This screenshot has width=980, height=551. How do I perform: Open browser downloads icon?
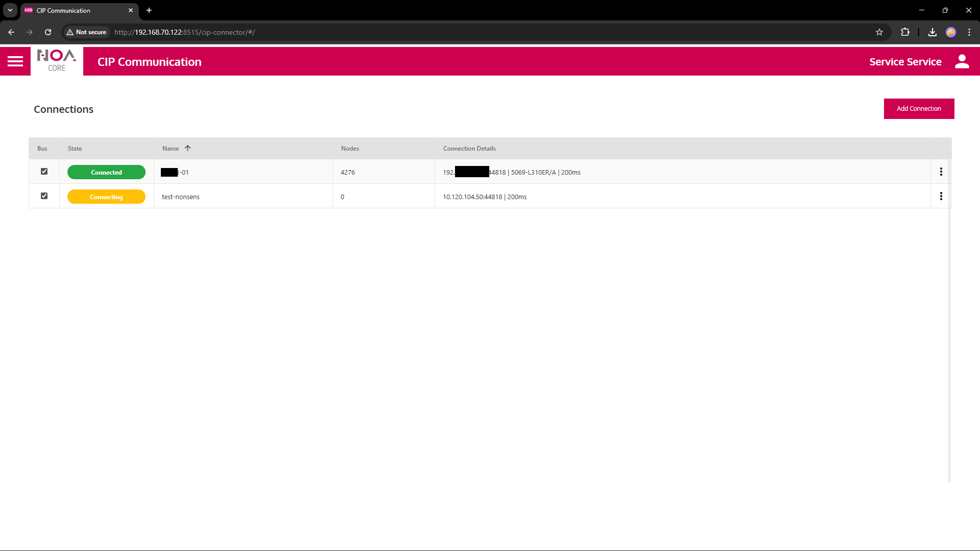(x=932, y=32)
